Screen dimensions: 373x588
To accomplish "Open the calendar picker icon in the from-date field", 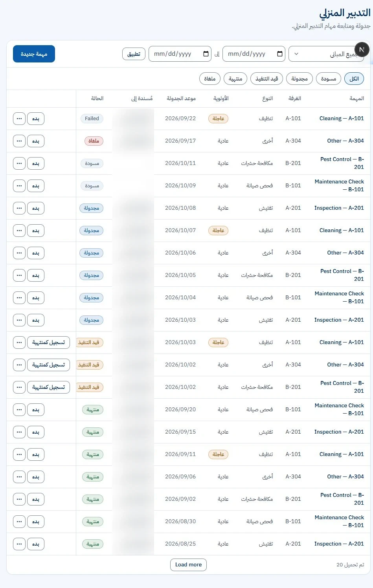I will [280, 54].
